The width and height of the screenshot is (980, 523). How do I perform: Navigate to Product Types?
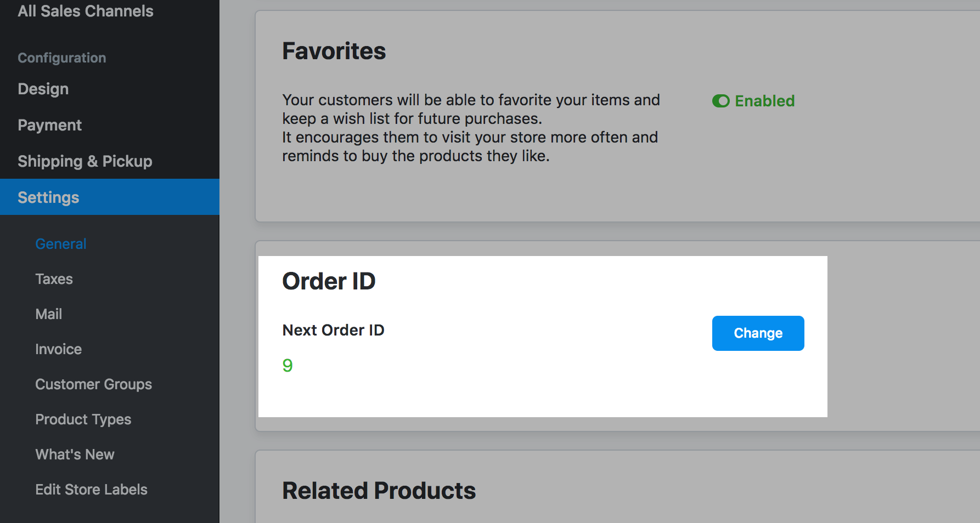coord(83,419)
